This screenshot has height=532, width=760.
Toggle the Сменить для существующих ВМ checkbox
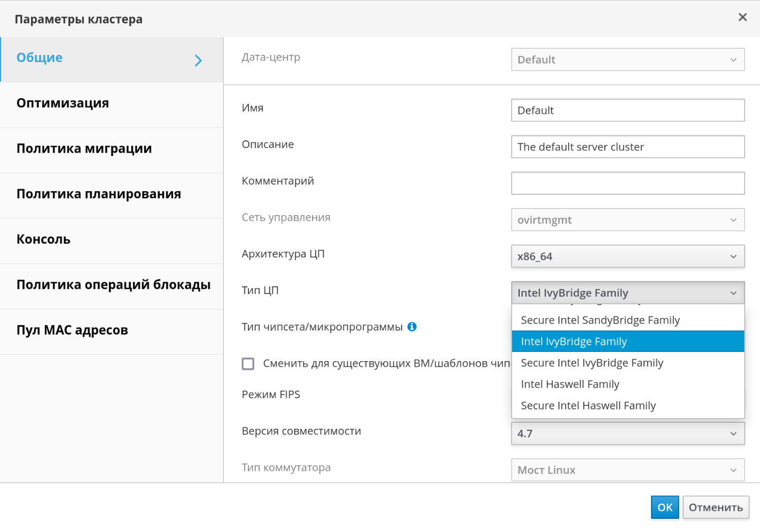248,364
